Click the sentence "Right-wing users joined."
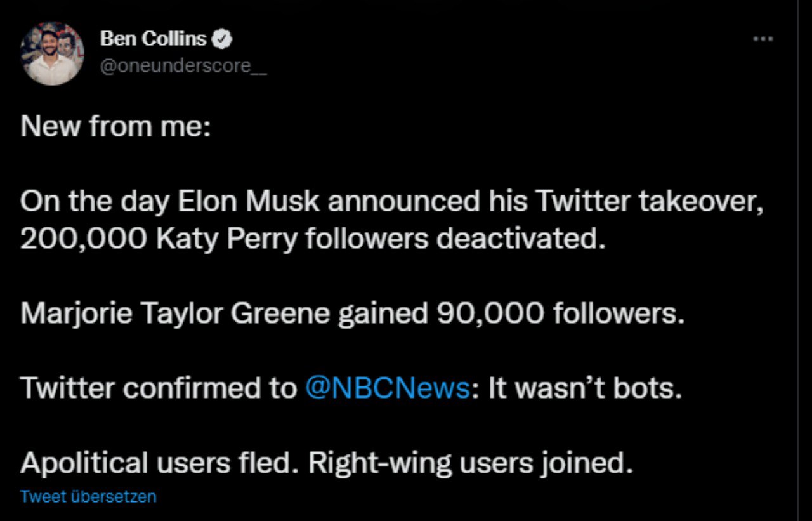Screen dimensions: 812x521 (x=471, y=463)
